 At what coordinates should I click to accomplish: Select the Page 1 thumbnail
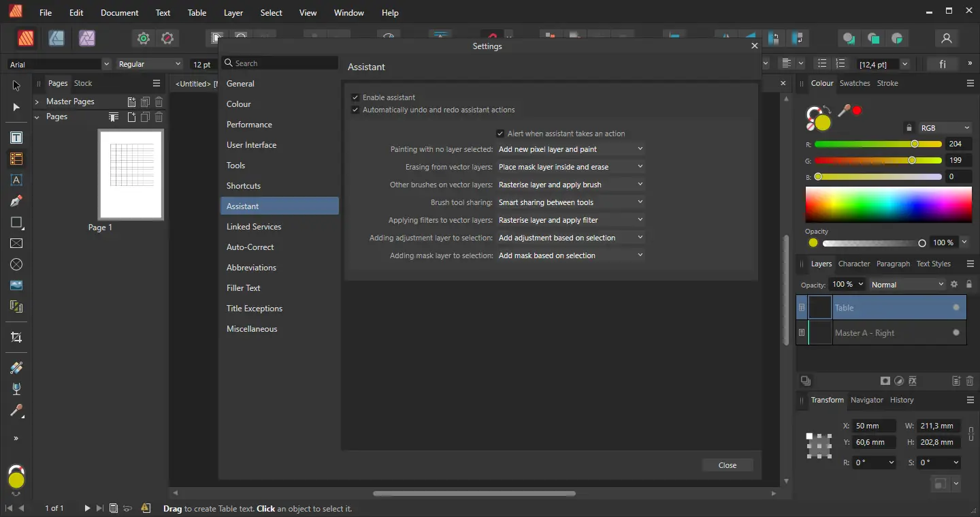pyautogui.click(x=131, y=174)
